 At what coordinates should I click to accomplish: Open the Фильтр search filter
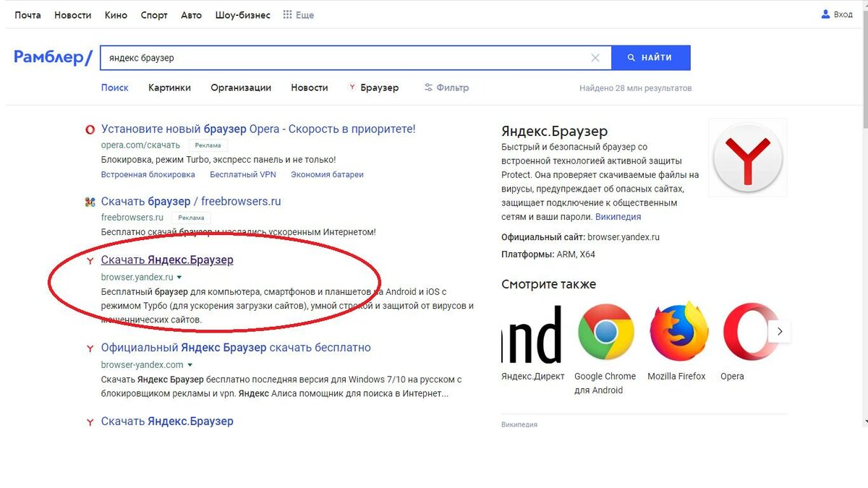pos(447,87)
